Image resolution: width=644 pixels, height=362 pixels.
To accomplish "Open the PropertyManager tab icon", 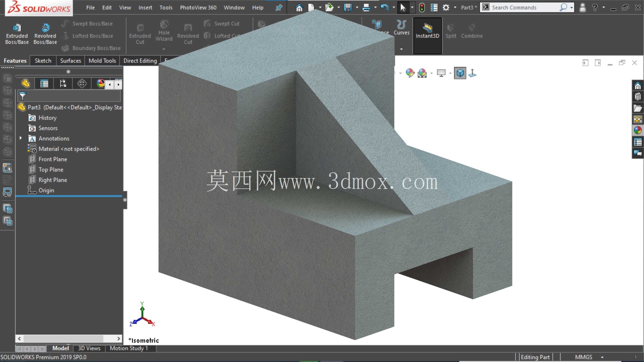I will (x=44, y=84).
